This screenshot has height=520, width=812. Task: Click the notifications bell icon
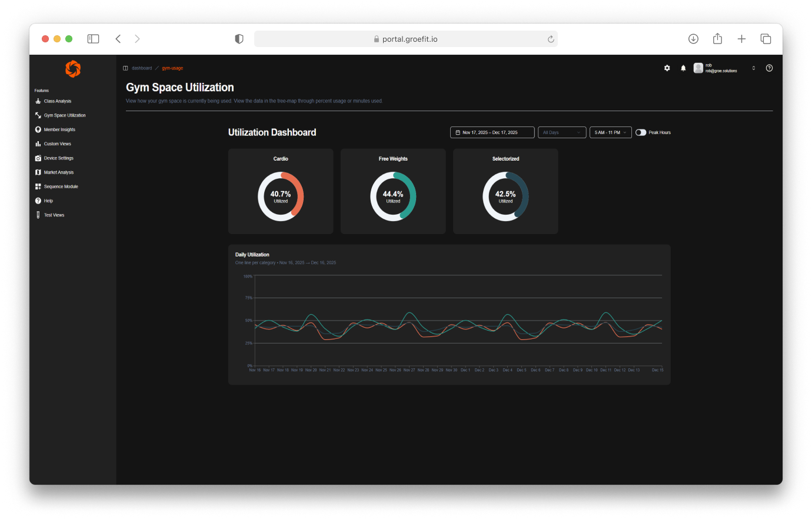(x=683, y=68)
